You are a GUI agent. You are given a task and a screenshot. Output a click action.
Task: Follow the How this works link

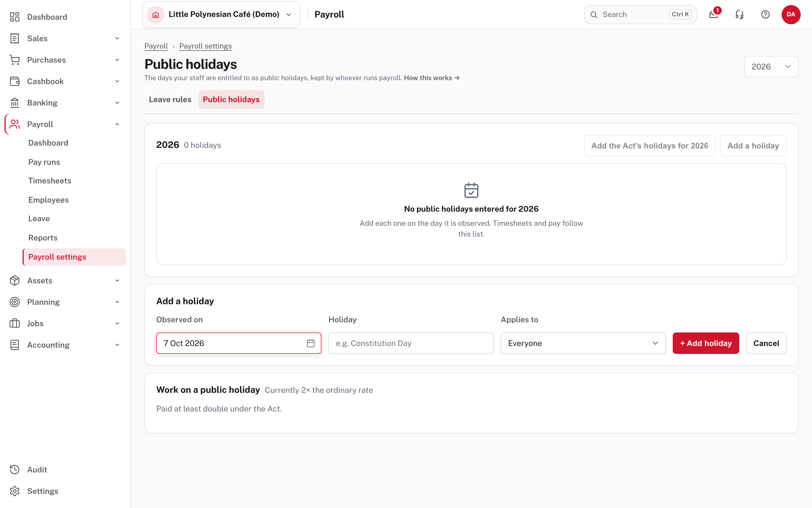click(431, 78)
